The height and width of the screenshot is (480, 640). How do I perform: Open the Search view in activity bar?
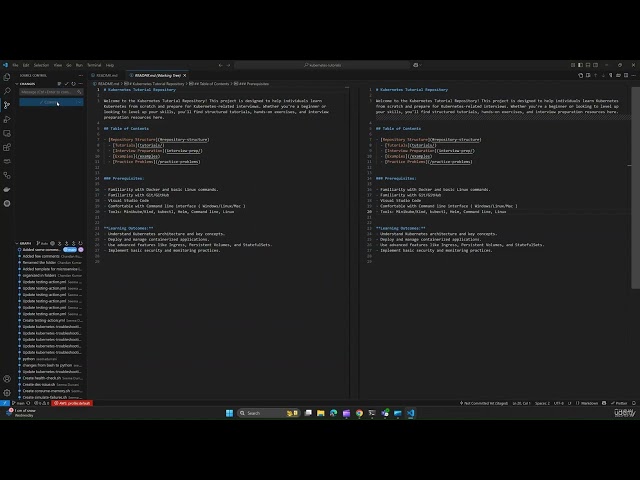(x=7, y=91)
